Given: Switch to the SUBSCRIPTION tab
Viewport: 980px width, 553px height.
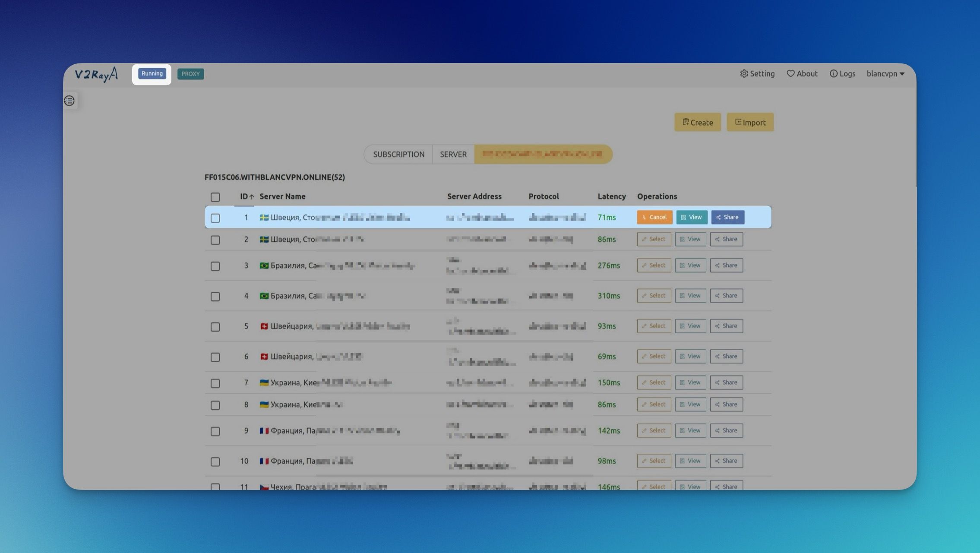Looking at the screenshot, I should click(398, 155).
